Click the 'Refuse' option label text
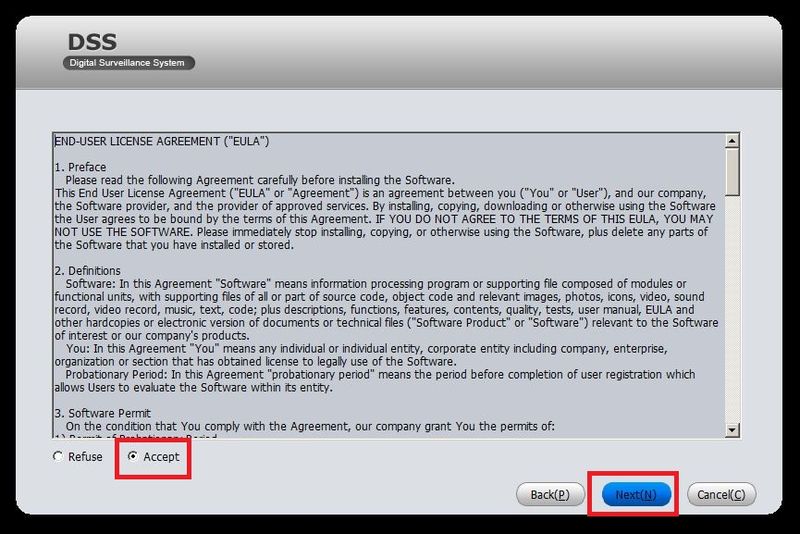Image resolution: width=800 pixels, height=534 pixels. 85,457
